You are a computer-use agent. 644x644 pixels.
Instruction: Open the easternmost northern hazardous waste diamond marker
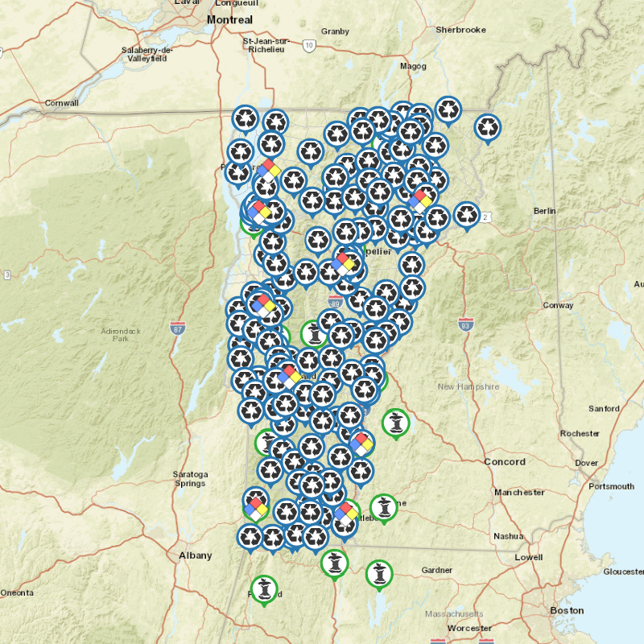click(419, 201)
